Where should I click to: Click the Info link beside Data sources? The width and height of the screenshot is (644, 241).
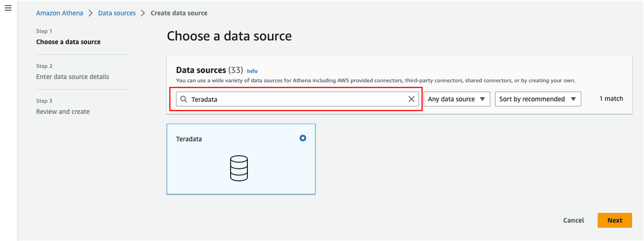(x=252, y=71)
